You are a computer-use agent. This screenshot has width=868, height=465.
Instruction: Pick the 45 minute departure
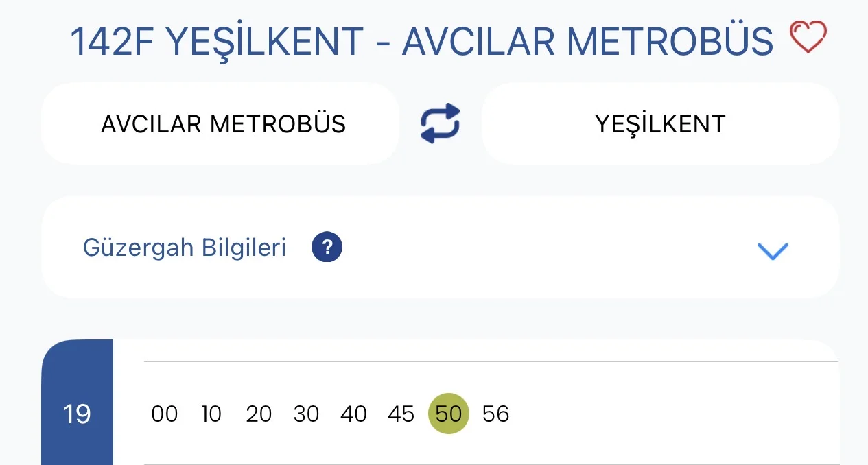(401, 414)
